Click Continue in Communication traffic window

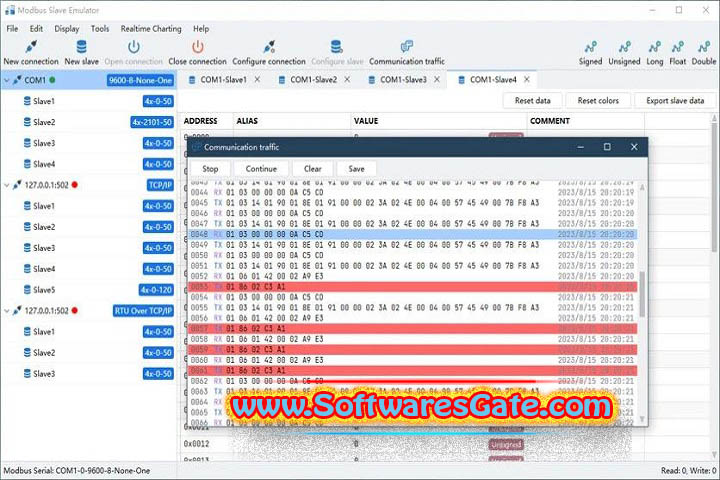click(x=261, y=169)
